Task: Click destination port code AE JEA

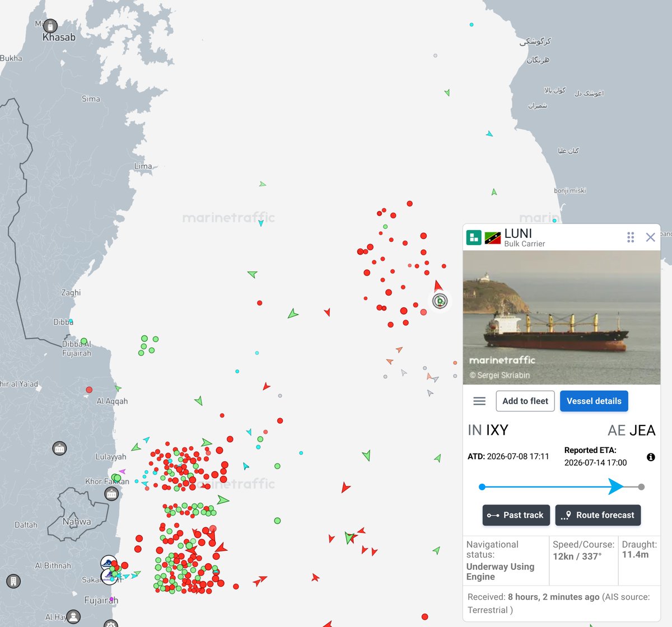Action: coord(631,430)
